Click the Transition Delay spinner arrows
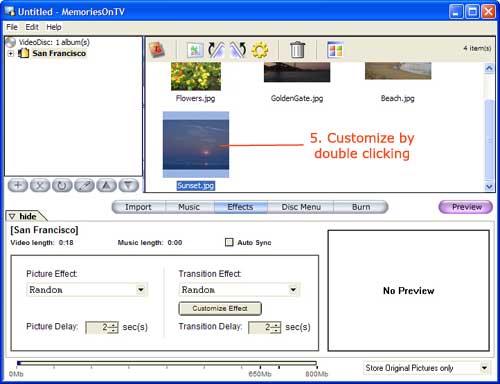Viewport: 500px width, 384px height. pyautogui.click(x=276, y=327)
